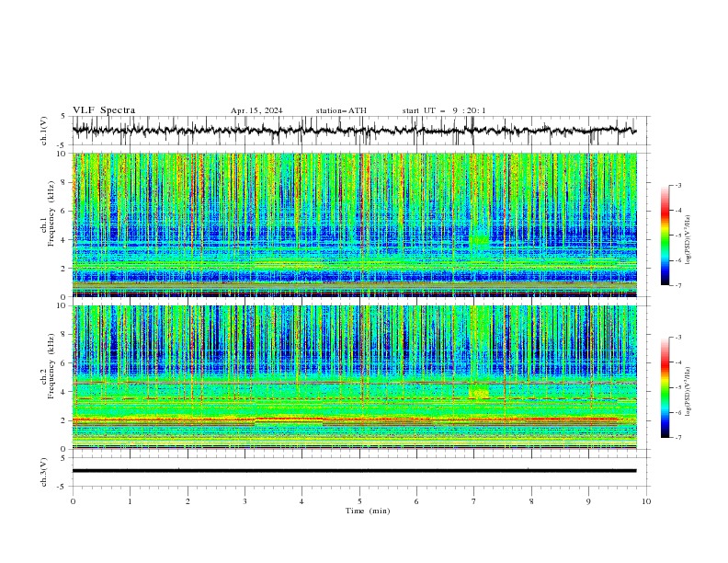728x563 pixels.
Task: Click the ch.2 'Frequency (kHz)' axis label
Action: tap(51, 364)
